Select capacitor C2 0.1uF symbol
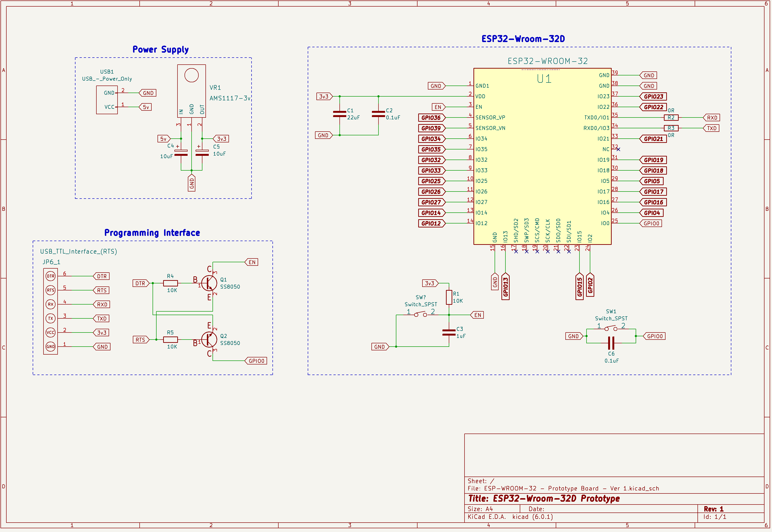 pos(378,114)
